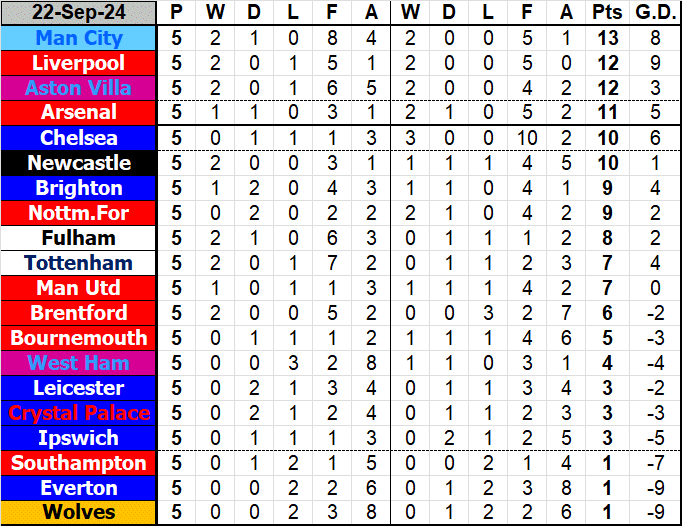
Task: Select the Arsenal row label
Action: [x=79, y=113]
